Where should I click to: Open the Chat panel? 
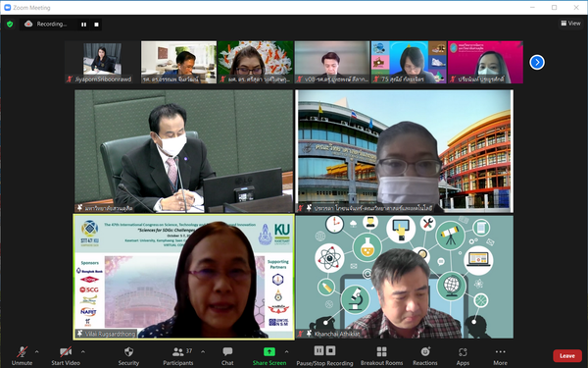227,355
